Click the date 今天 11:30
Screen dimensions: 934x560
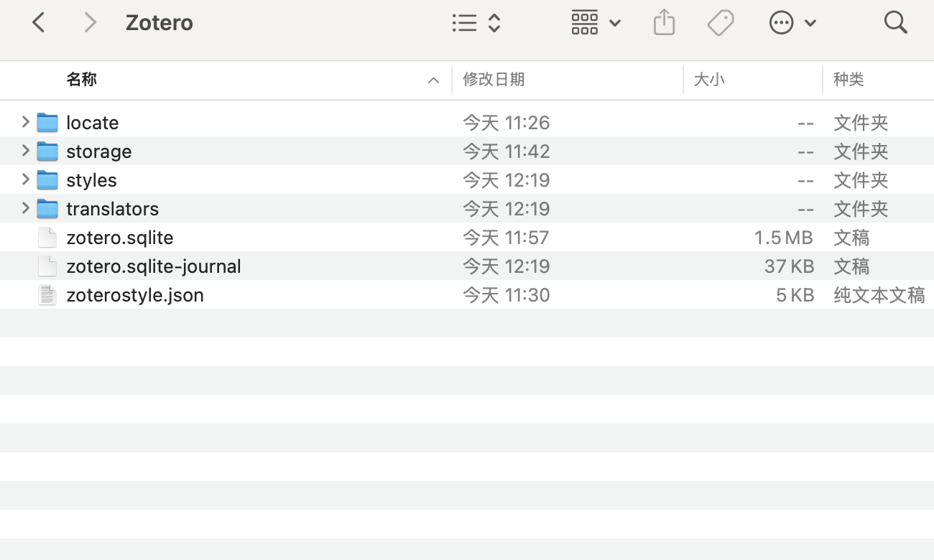507,295
